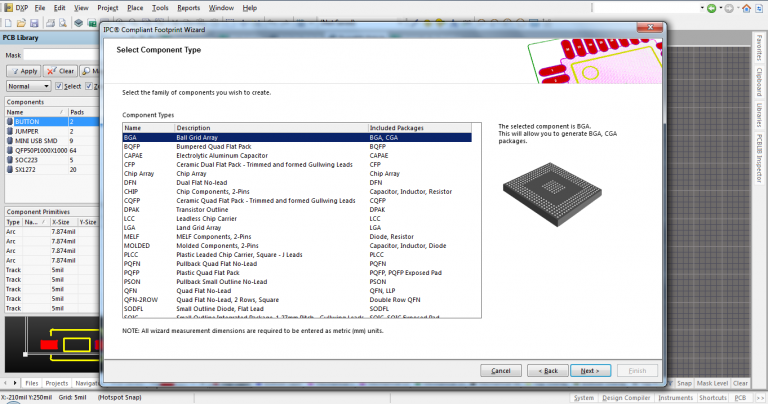
Task: Open the Clipboard side tab
Action: pos(759,82)
